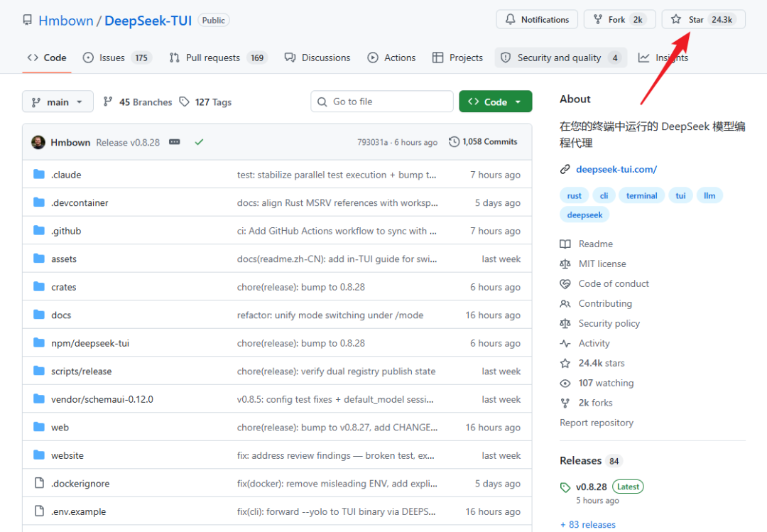767x532 pixels.
Task: Open the Release v0.8.28 commit message
Action: [128, 143]
